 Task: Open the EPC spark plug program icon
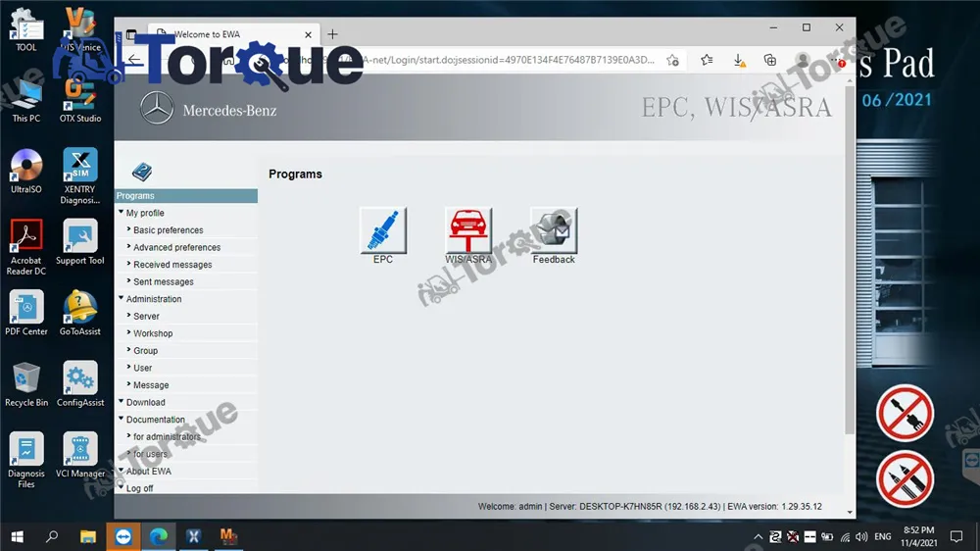coord(383,230)
